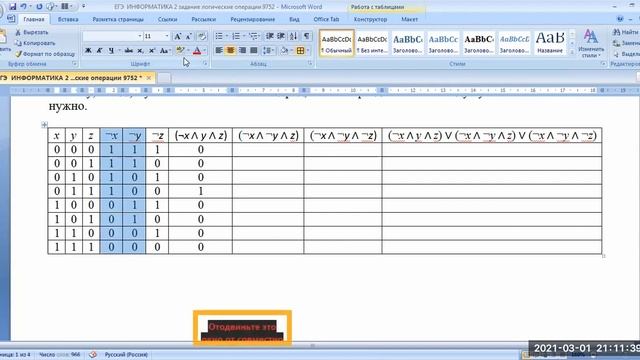
Task: Show paragraph marks with ¶ icon
Action: (x=306, y=36)
